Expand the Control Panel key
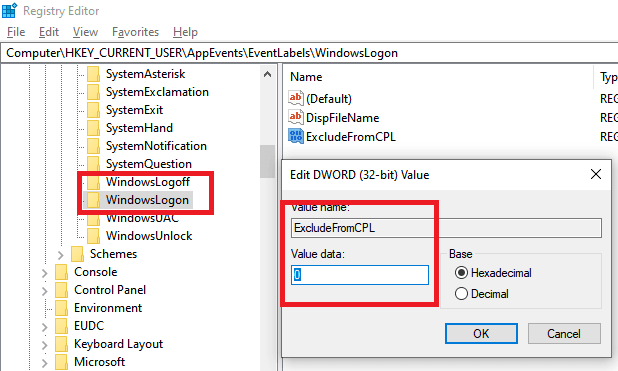This screenshot has width=618, height=371. (45, 291)
